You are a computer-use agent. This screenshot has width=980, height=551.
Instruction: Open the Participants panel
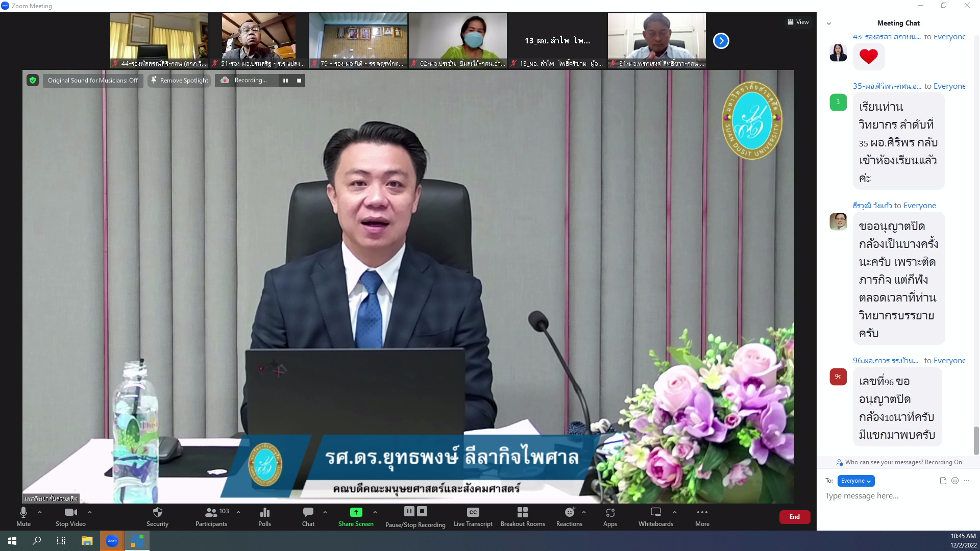coord(211,516)
